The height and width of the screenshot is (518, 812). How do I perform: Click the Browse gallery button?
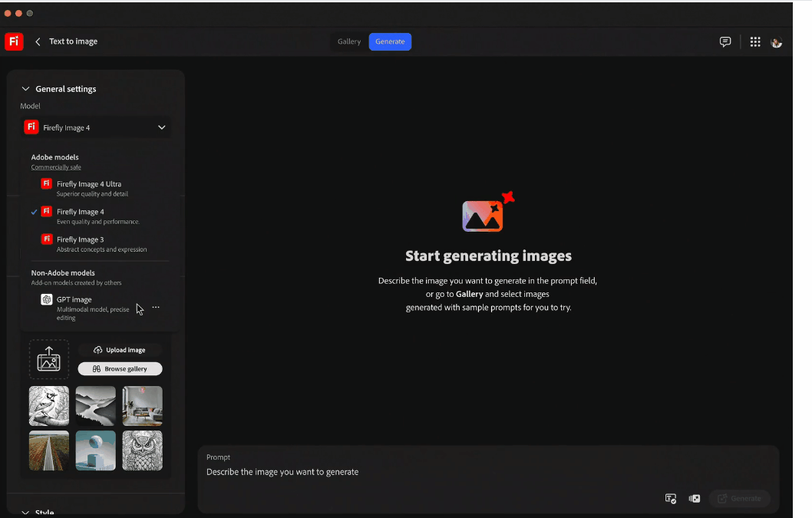click(x=120, y=369)
